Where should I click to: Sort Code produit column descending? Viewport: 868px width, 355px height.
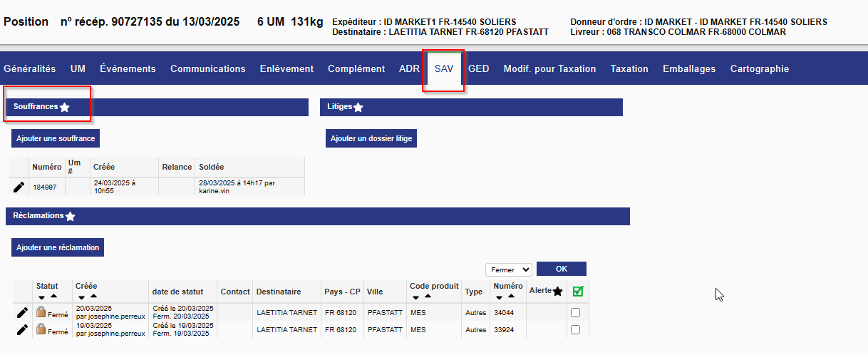pyautogui.click(x=415, y=297)
